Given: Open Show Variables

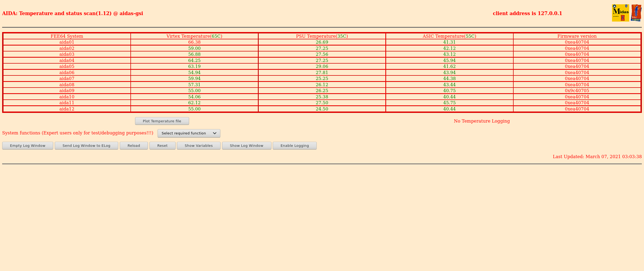Looking at the screenshot, I should pos(198,146).
